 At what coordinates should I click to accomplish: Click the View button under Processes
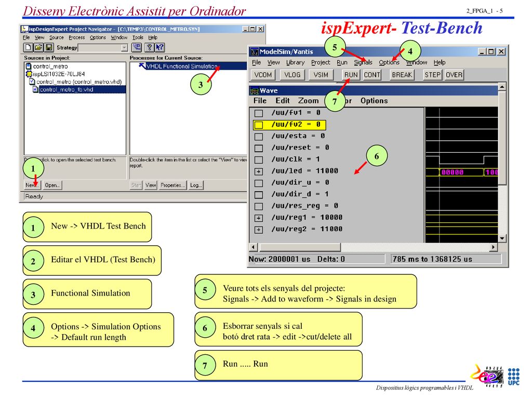point(151,185)
